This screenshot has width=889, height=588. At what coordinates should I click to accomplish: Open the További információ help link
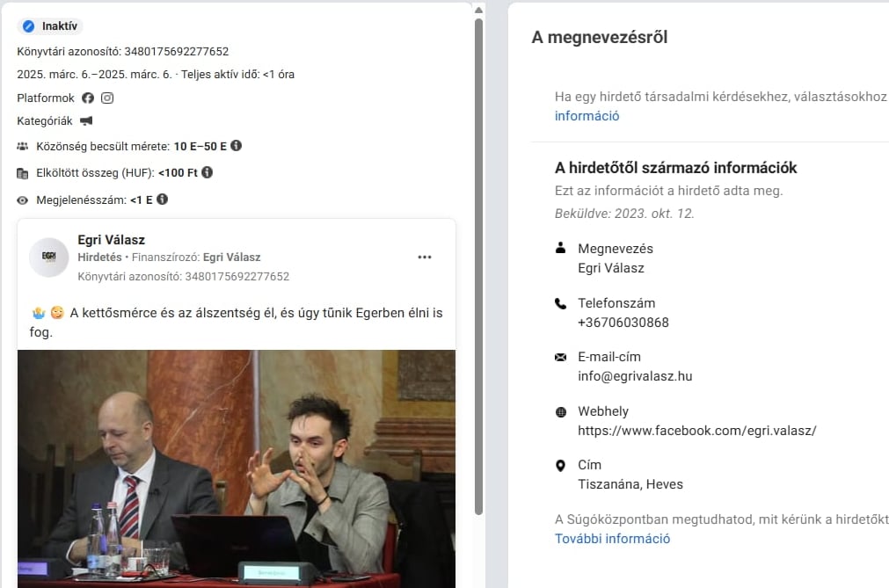[612, 539]
